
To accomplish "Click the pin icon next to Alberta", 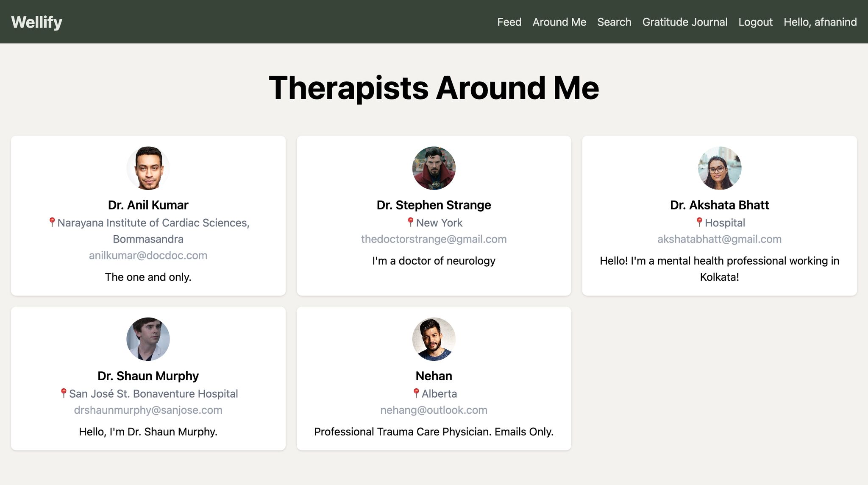I will pos(416,393).
